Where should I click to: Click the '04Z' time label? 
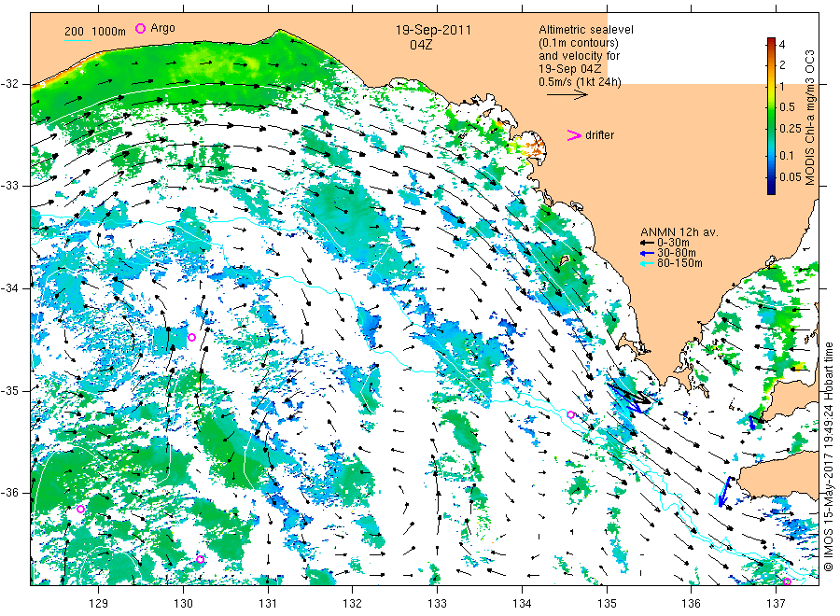click(x=421, y=45)
